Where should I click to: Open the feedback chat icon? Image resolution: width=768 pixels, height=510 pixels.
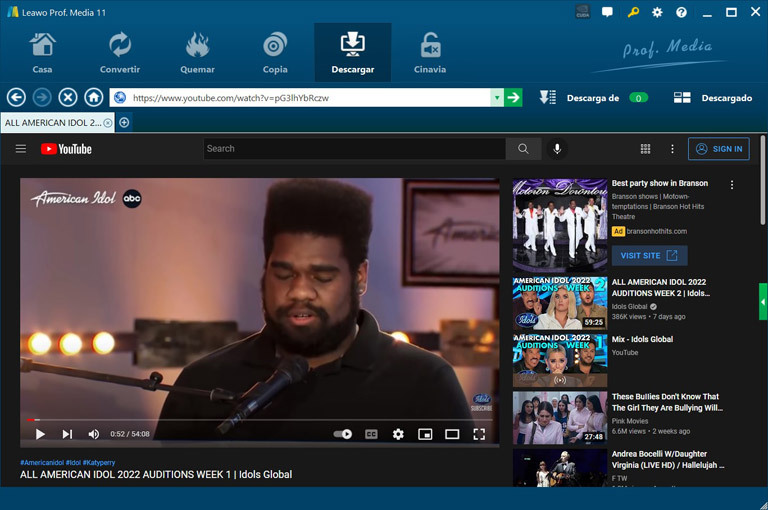point(607,12)
